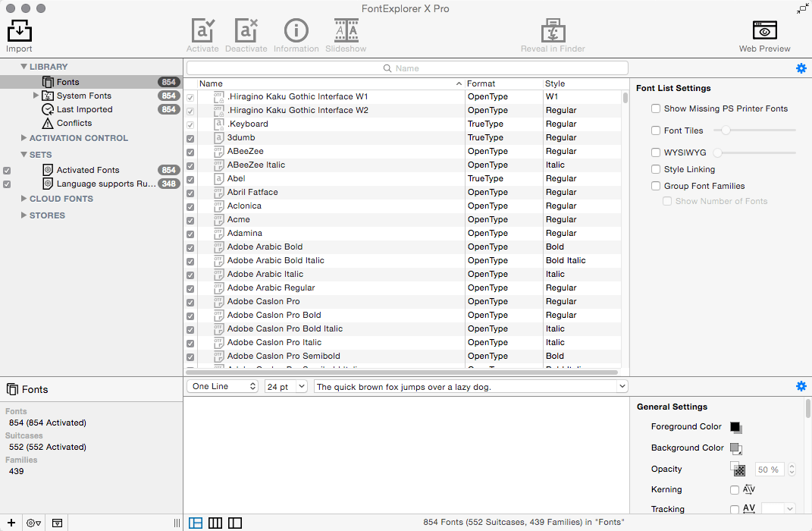
Task: Sort by the Style column header
Action: click(582, 83)
